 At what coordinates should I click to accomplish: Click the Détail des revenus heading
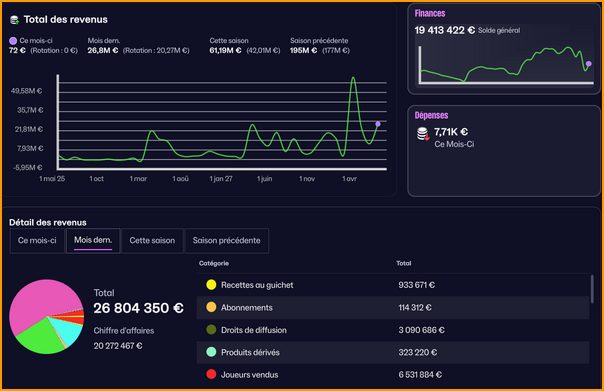coord(48,222)
